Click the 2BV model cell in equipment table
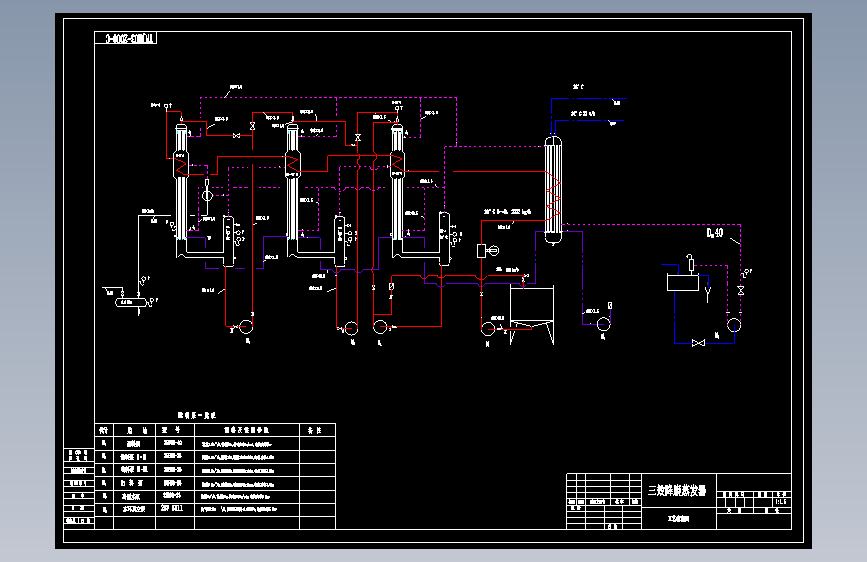The image size is (867, 562). (x=172, y=508)
